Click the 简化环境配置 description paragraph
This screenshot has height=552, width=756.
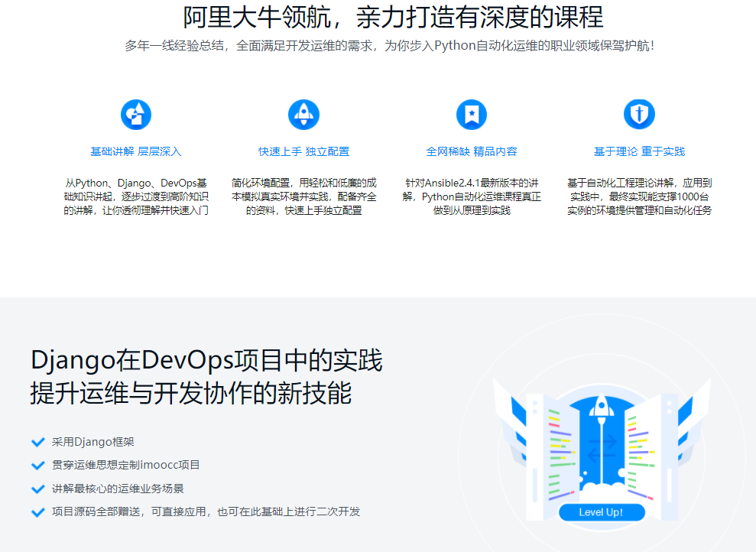coord(303,196)
